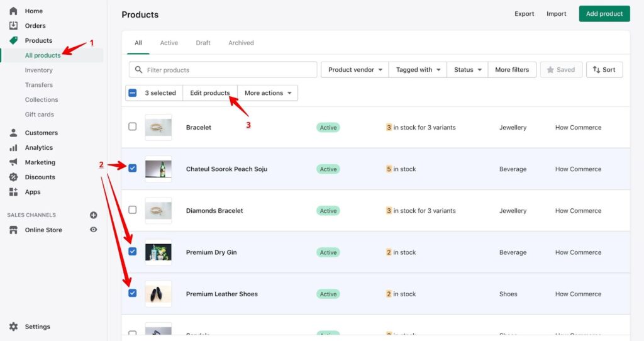Open Analytics bar chart icon

point(13,148)
